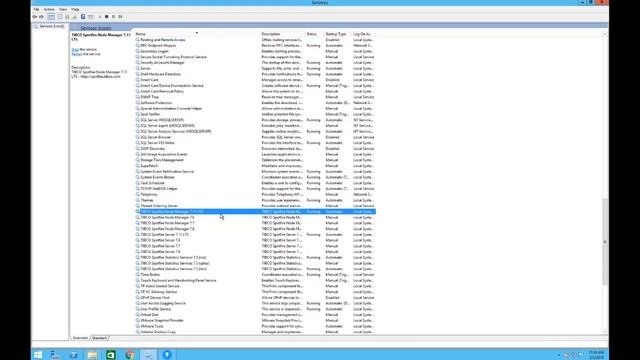Viewport: 640px width, 360px height.
Task: Select the Telephony service
Action: click(x=149, y=194)
